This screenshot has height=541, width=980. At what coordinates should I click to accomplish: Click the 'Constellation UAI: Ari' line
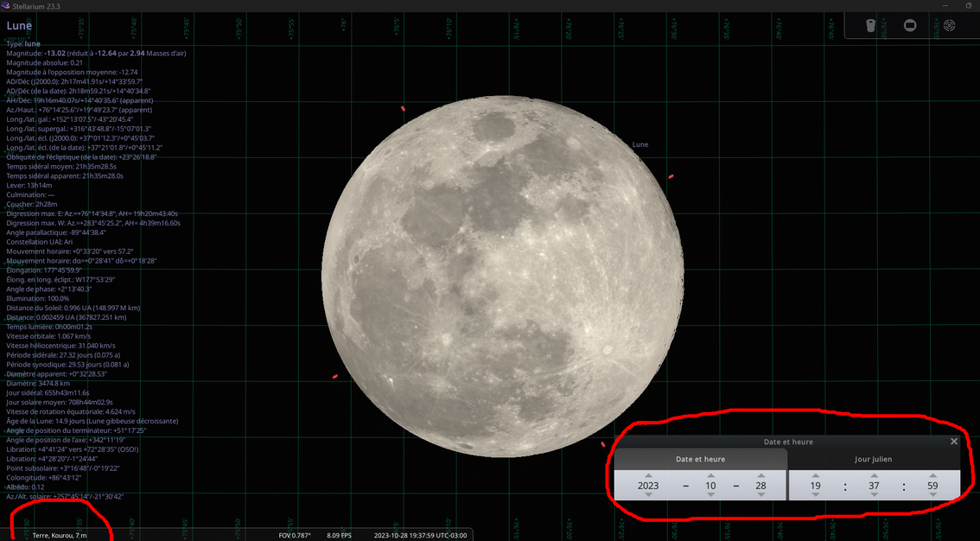coord(40,242)
